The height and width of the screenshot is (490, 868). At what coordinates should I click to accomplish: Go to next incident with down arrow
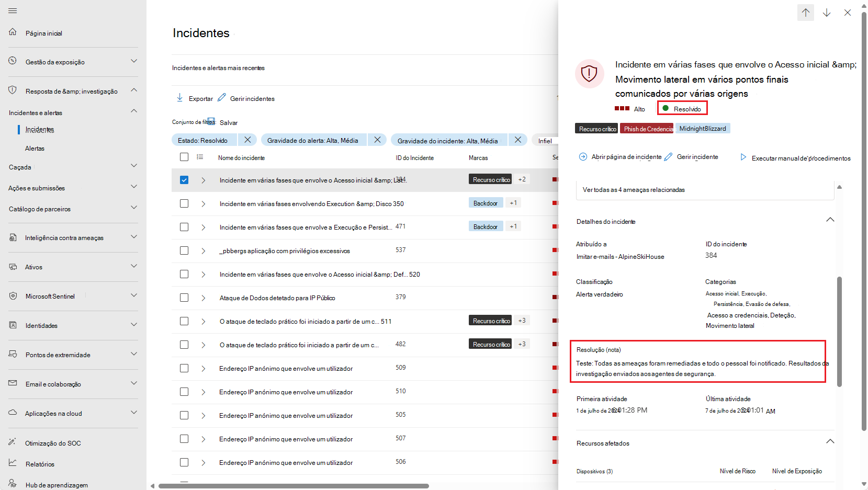pyautogui.click(x=827, y=13)
